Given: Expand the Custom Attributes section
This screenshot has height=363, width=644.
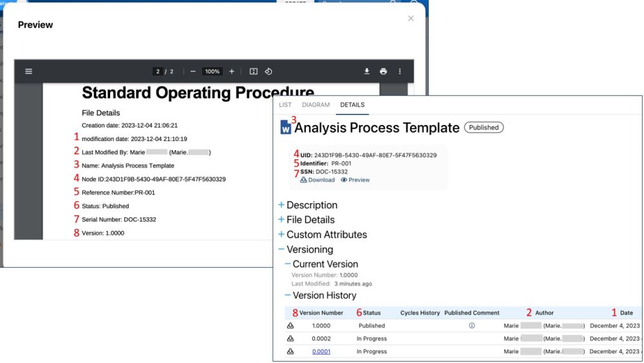Looking at the screenshot, I should (323, 234).
